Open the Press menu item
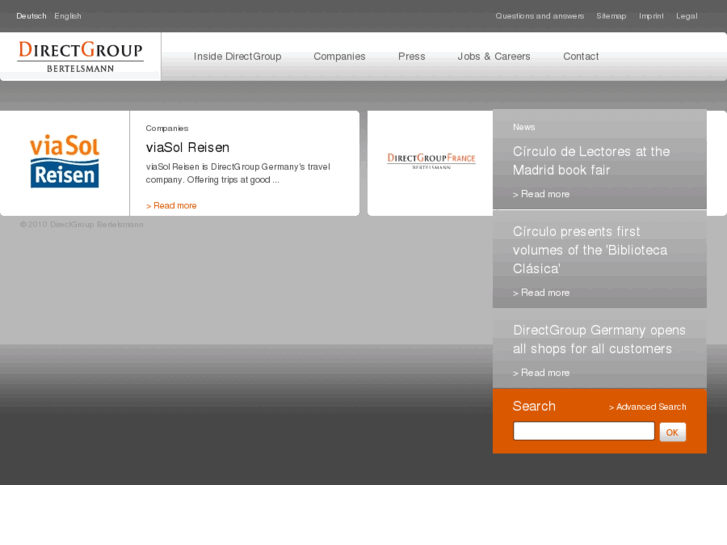The height and width of the screenshot is (545, 727). 412,57
